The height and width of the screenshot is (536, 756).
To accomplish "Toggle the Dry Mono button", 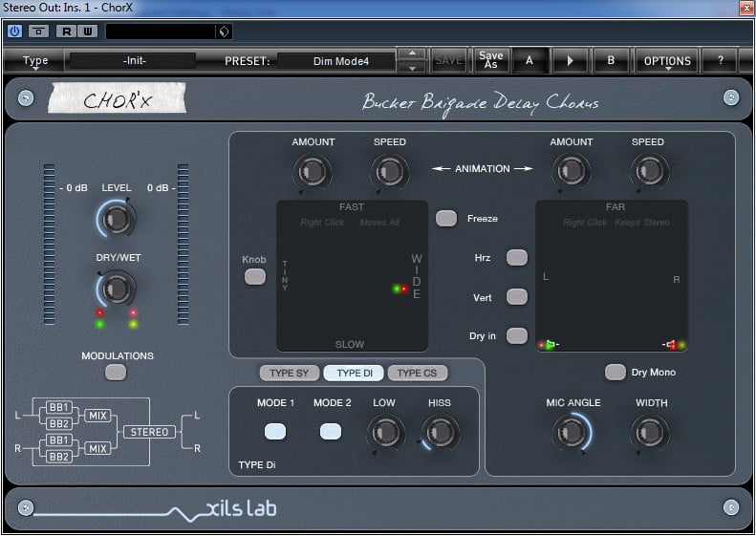I will pos(616,372).
